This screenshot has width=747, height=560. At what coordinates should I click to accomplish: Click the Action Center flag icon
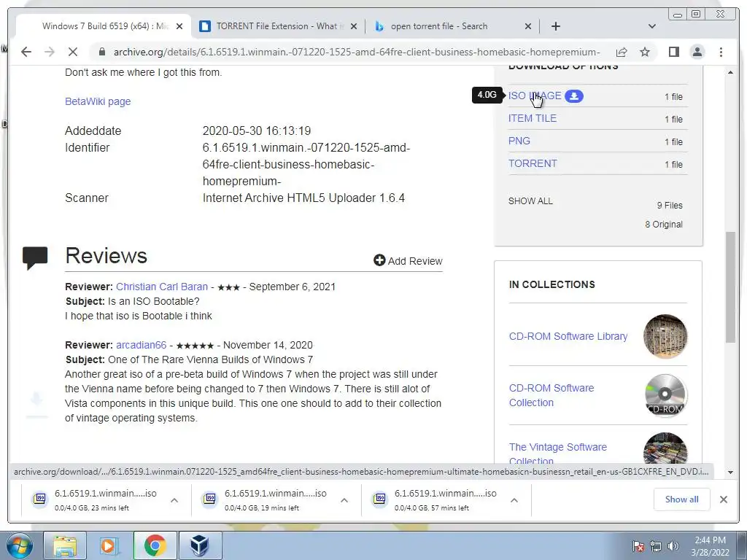pyautogui.click(x=638, y=546)
